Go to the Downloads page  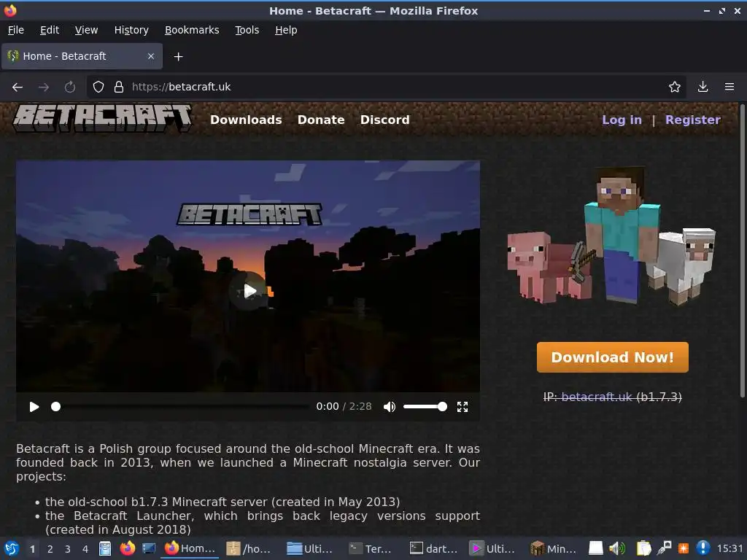246,120
